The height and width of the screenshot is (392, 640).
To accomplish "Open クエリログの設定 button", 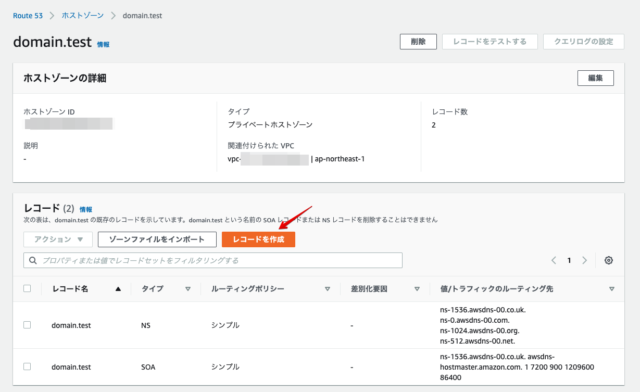I will [584, 42].
